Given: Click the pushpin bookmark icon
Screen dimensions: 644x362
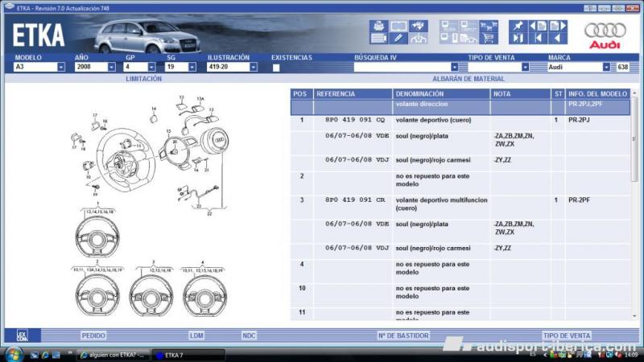Looking at the screenshot, I should [518, 26].
